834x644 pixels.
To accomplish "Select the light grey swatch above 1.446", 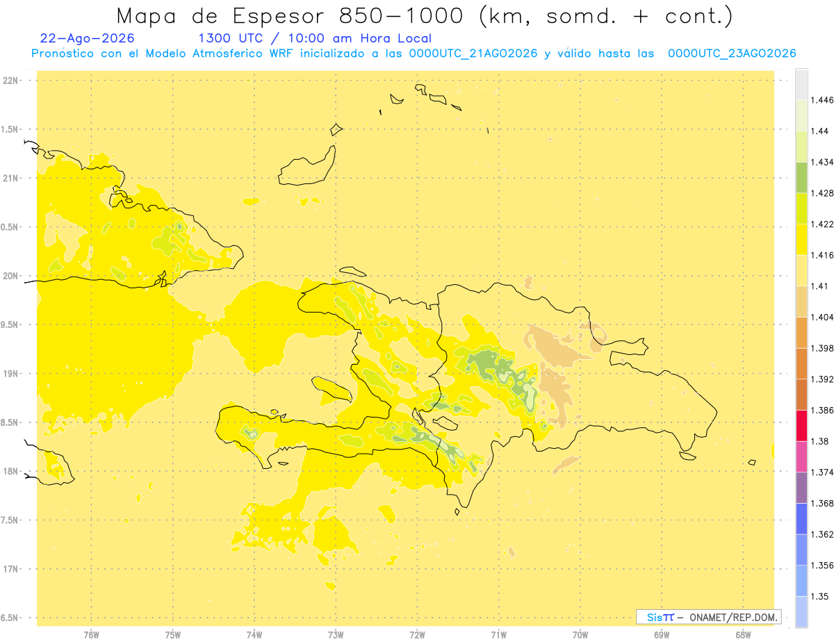I will pos(801,84).
